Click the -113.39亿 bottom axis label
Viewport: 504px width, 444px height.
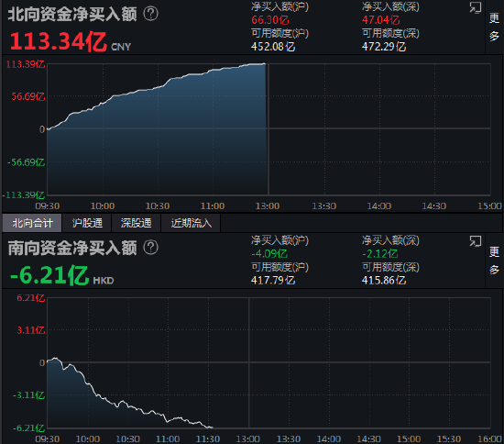pos(24,195)
